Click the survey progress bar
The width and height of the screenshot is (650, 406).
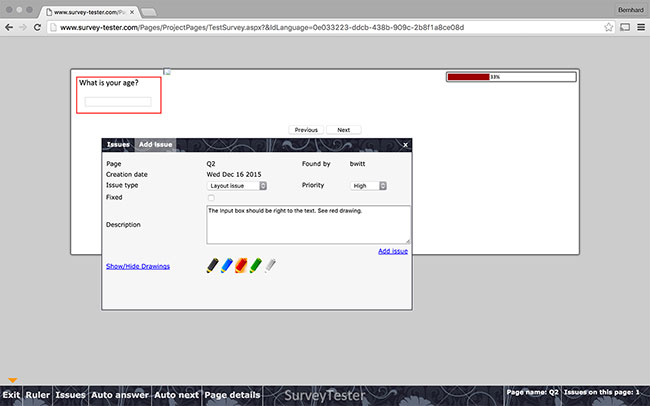coord(511,76)
